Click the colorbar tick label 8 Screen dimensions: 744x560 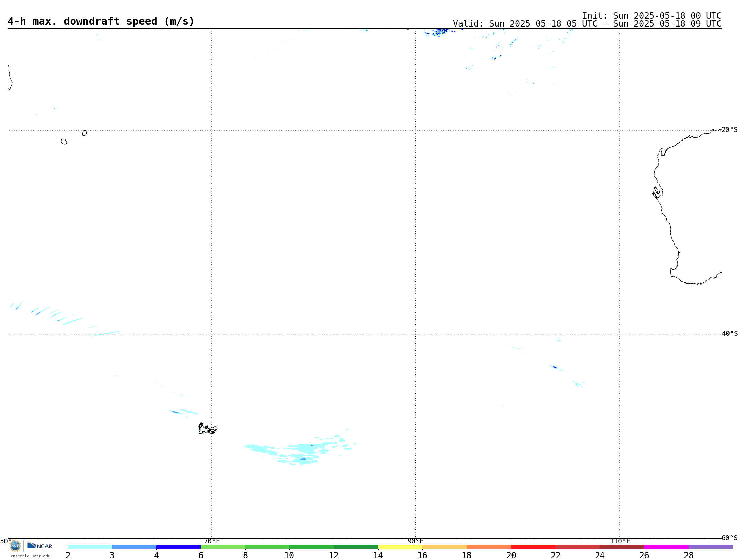tap(245, 555)
